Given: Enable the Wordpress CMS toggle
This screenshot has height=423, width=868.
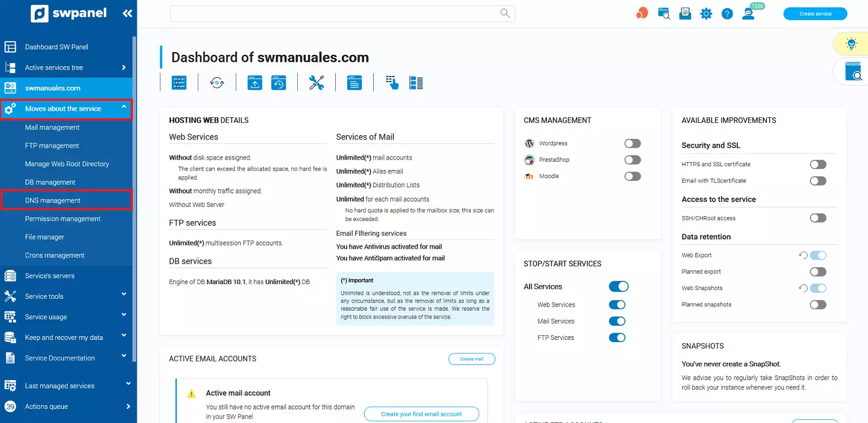Looking at the screenshot, I should pos(633,143).
